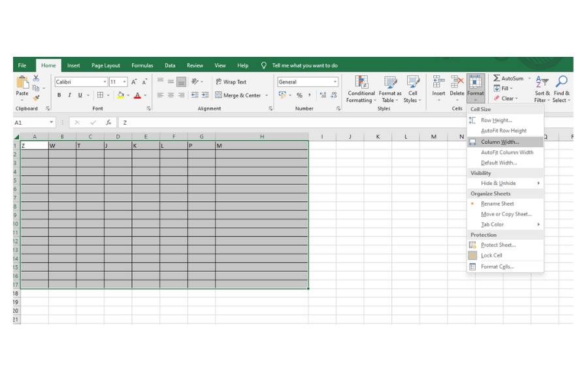Image resolution: width=588 pixels, height=392 pixels.
Task: Choose Column Width... from menu
Action: coord(505,142)
